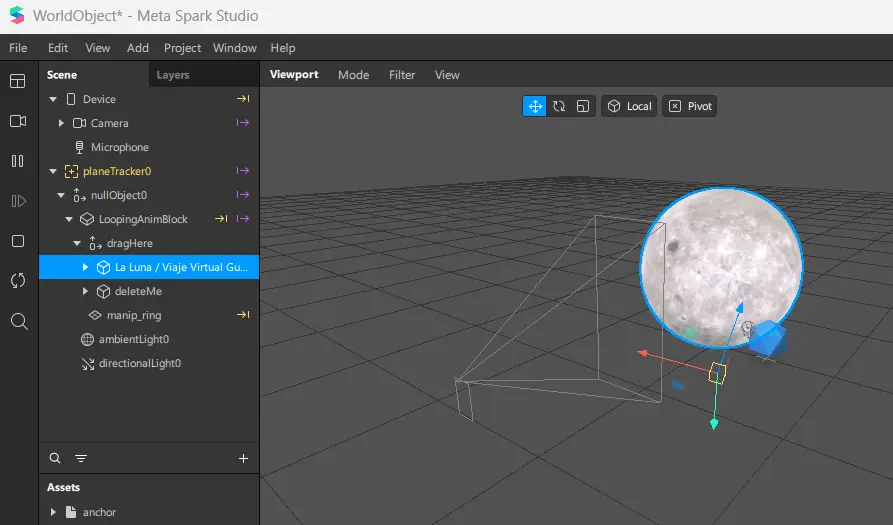893x525 pixels.
Task: Click the refresh/restart icon in left sidebar
Action: click(x=18, y=281)
